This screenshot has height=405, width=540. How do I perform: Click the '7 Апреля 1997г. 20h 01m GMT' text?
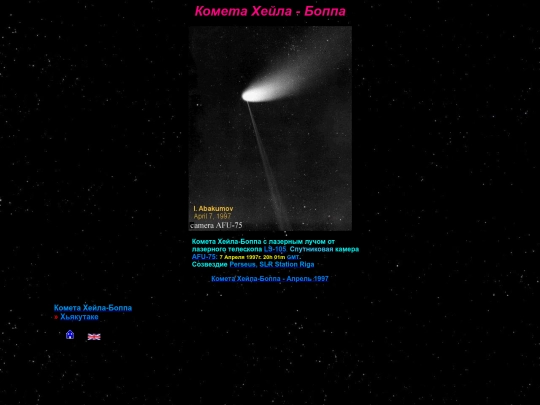[x=260, y=257]
